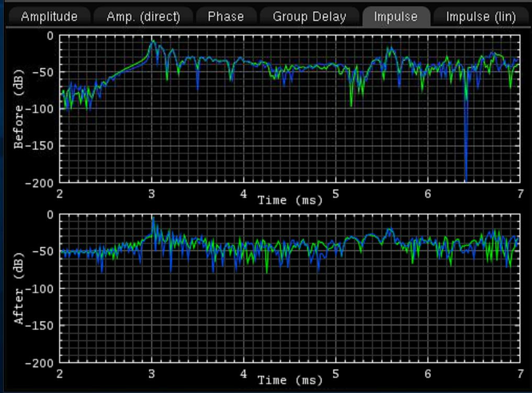This screenshot has height=393, width=532.
Task: Click the 2 ms tick under the After graph
Action: tap(60, 373)
